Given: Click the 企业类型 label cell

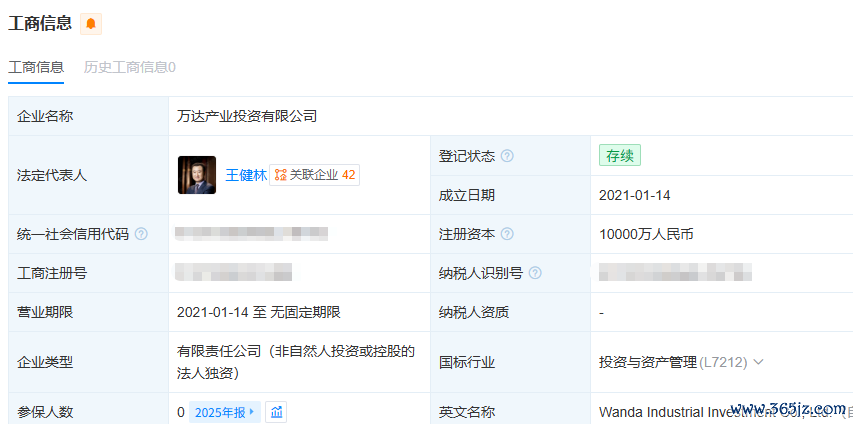Looking at the screenshot, I should click(89, 362).
